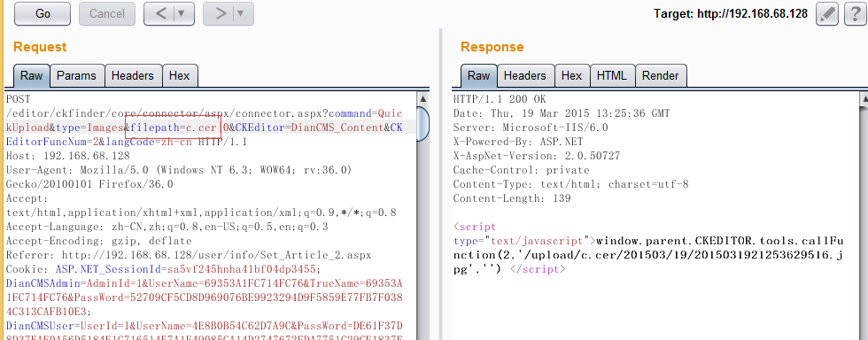Click the DianCMSAdmin cookie line
The width and height of the screenshot is (868, 340).
pos(204,297)
